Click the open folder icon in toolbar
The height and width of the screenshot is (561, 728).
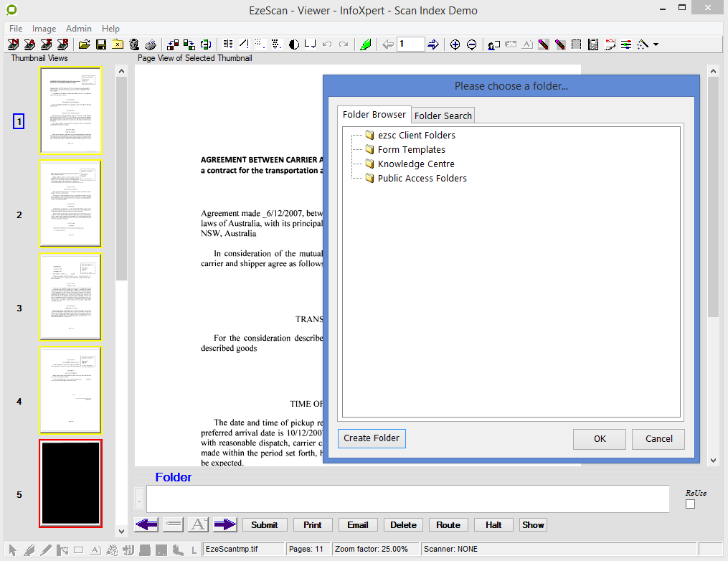(x=85, y=44)
